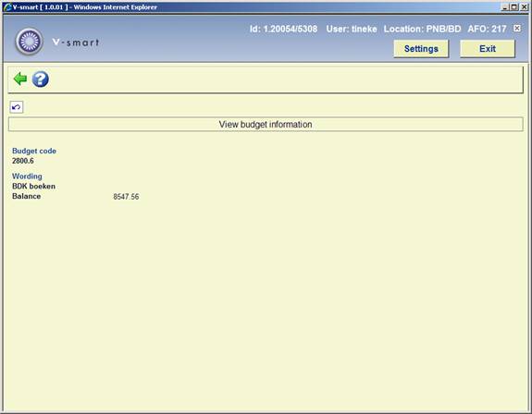This screenshot has height=414, width=532.
Task: Click the Location: PNB/BD header text
Action: 422,29
